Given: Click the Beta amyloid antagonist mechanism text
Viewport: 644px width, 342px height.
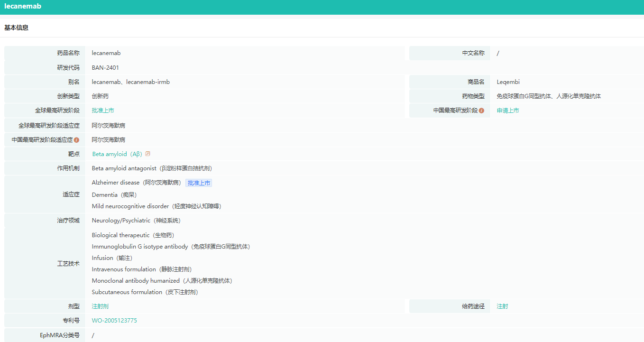Looking at the screenshot, I should [x=152, y=168].
